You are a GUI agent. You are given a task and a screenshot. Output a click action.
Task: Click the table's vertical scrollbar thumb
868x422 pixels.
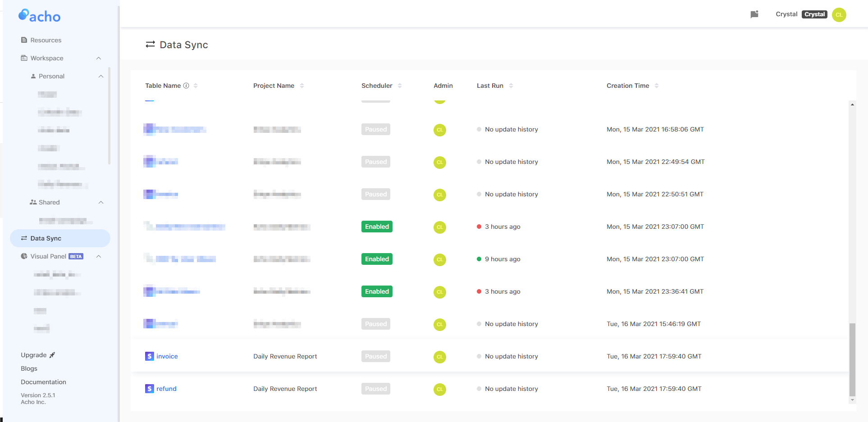click(x=852, y=359)
